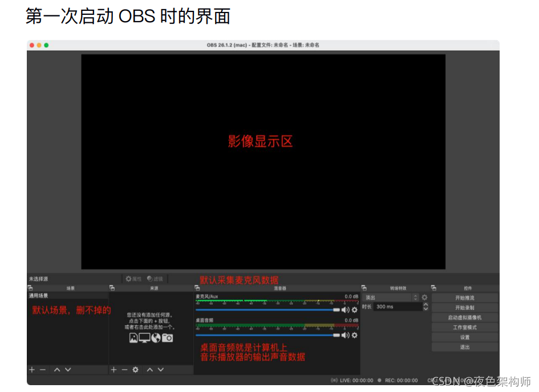
Task: Undock the 混音器 panel with its float icon
Action: (197, 288)
